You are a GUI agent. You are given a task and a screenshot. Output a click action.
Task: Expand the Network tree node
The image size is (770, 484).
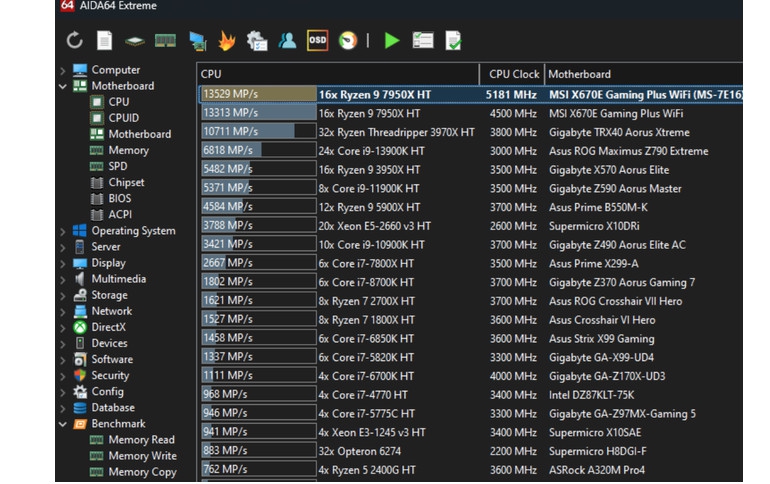click(x=63, y=312)
